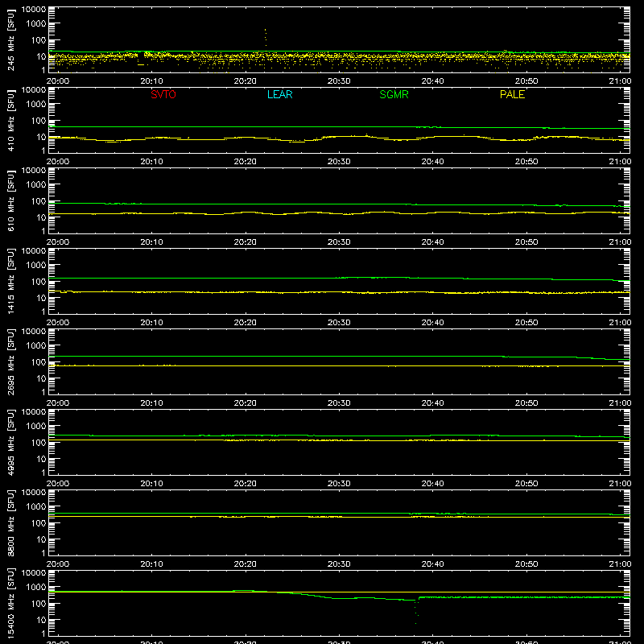Click the cyan LEAR station label
The width and height of the screenshot is (644, 644).
click(279, 94)
